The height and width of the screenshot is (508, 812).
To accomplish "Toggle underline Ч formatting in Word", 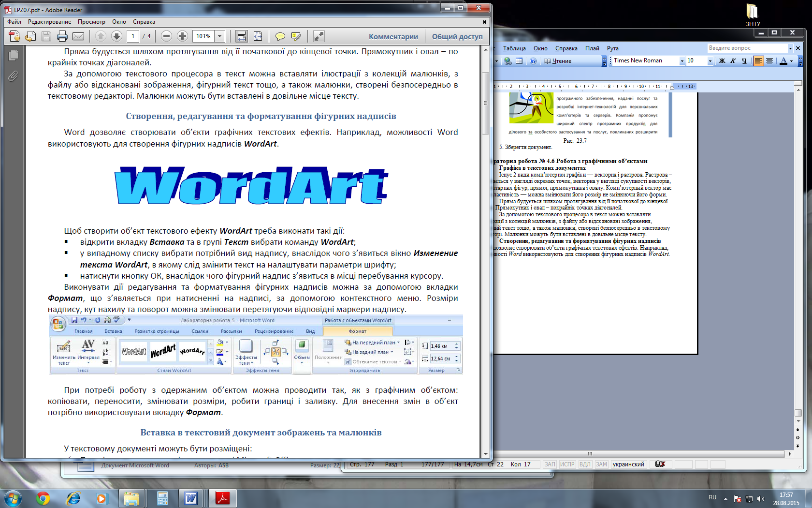I will point(744,61).
